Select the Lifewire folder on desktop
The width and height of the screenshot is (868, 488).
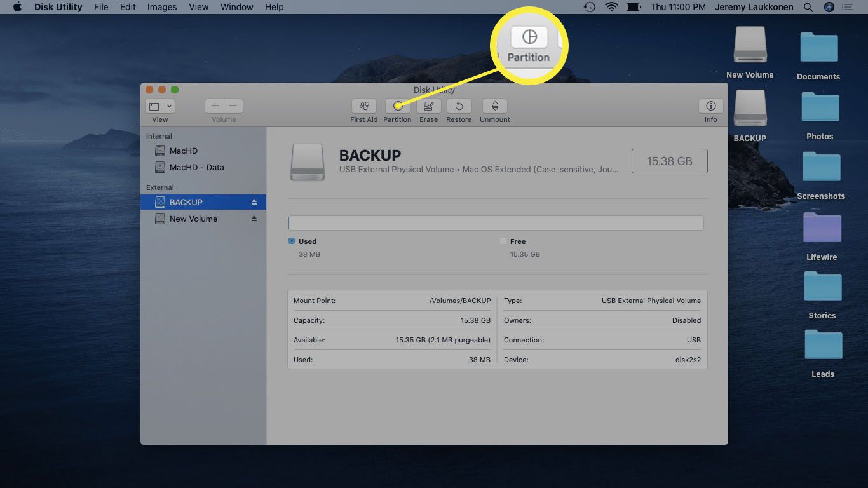[822, 229]
